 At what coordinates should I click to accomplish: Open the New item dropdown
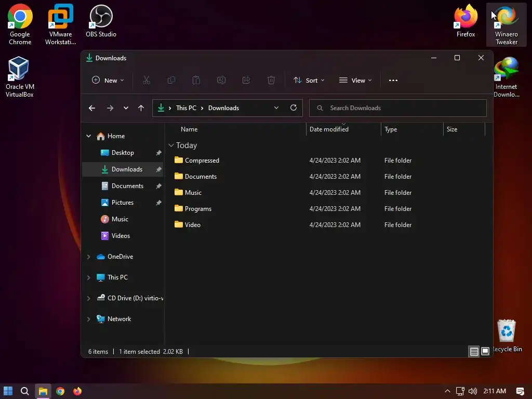pos(108,81)
